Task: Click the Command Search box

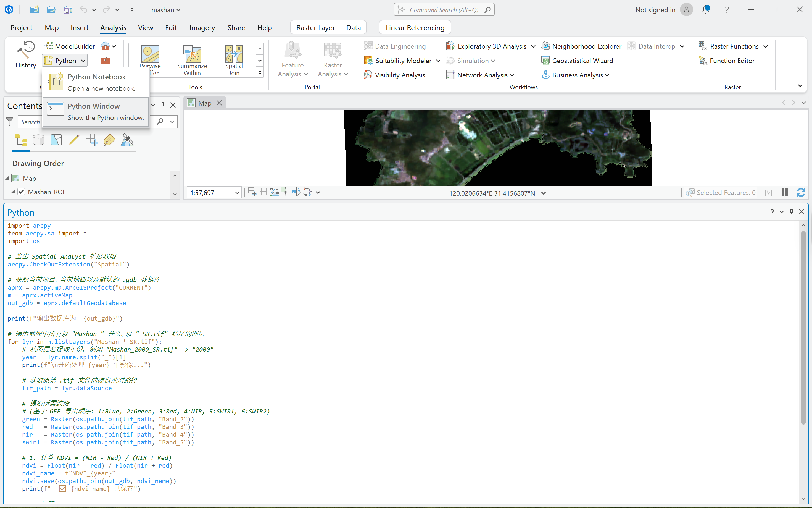Action: 444,10
